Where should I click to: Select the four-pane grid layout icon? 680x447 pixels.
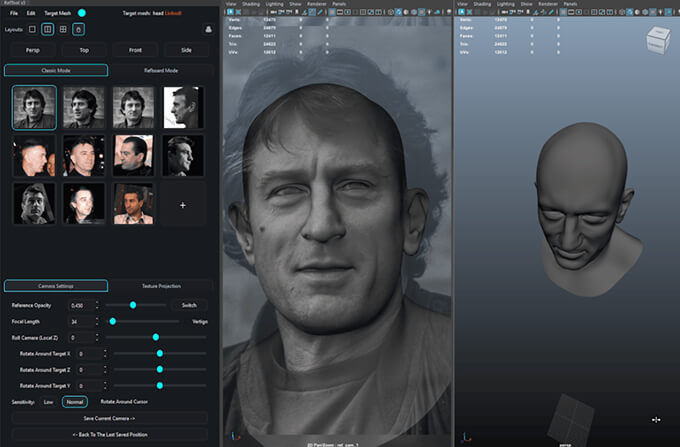point(62,30)
